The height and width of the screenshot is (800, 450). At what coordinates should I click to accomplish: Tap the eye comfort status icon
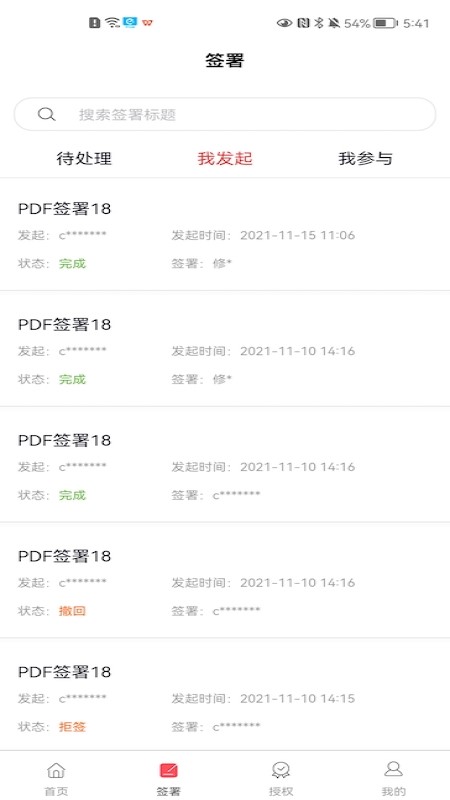284,23
